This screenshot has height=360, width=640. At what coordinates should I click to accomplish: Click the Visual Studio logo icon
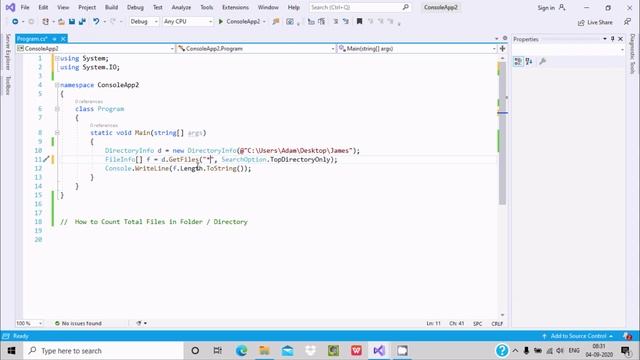coord(10,7)
